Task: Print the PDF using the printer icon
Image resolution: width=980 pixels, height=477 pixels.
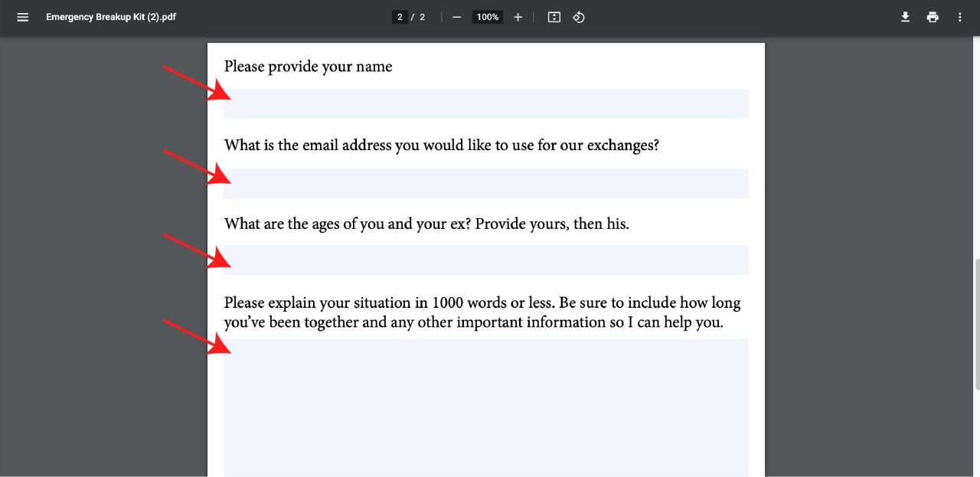Action: point(933,17)
